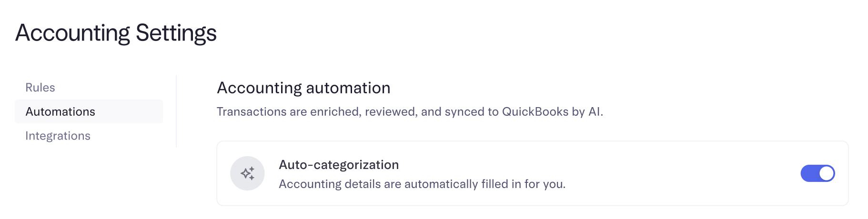
Task: Select the highlighted Automations tab
Action: click(89, 111)
